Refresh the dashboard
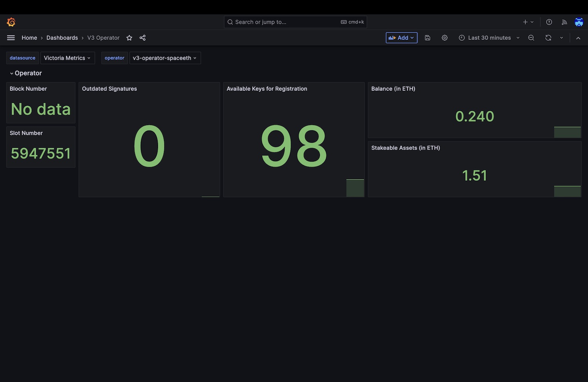 (548, 38)
